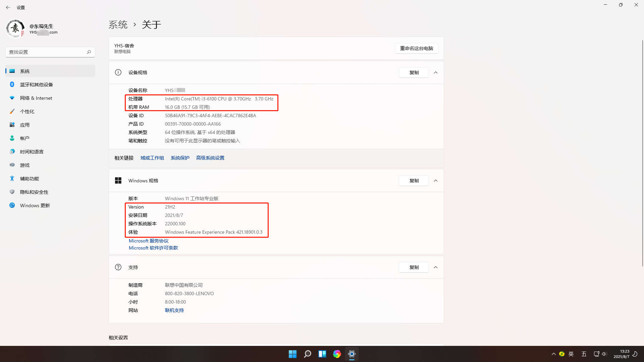
Task: Select 网络 & Internet in the sidebar
Action: click(x=35, y=98)
